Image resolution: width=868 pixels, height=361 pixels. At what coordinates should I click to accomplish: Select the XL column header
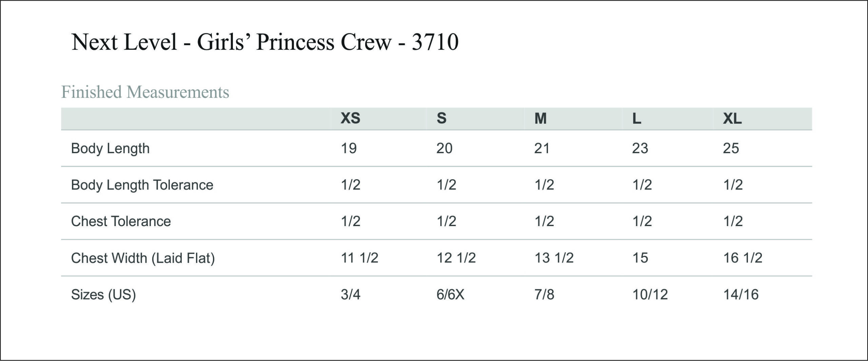[732, 118]
